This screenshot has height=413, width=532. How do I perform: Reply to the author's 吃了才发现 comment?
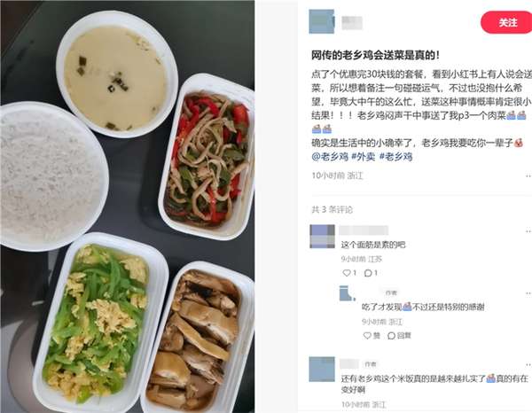coord(399,335)
